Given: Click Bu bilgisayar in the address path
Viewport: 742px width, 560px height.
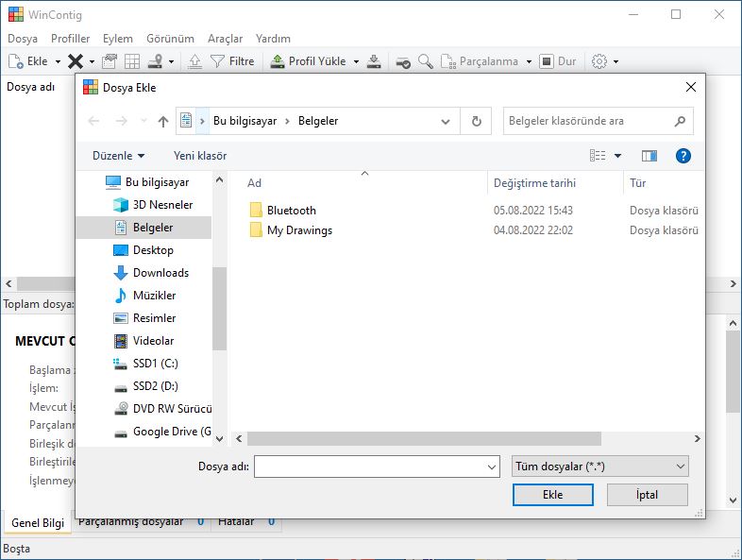Looking at the screenshot, I should (245, 121).
